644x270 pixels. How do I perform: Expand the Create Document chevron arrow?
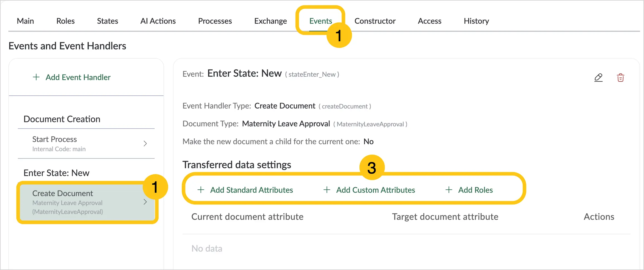145,202
